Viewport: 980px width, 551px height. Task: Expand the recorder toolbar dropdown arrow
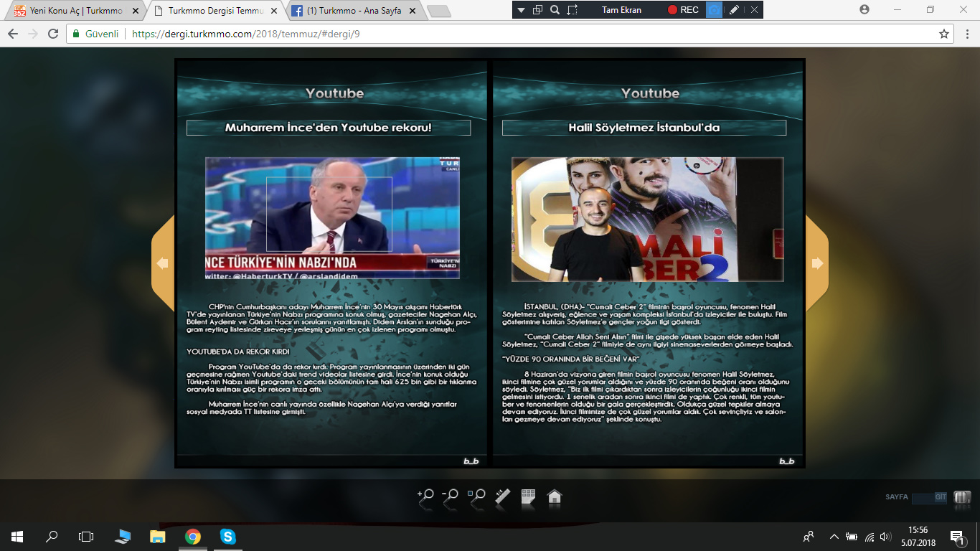[x=521, y=10]
